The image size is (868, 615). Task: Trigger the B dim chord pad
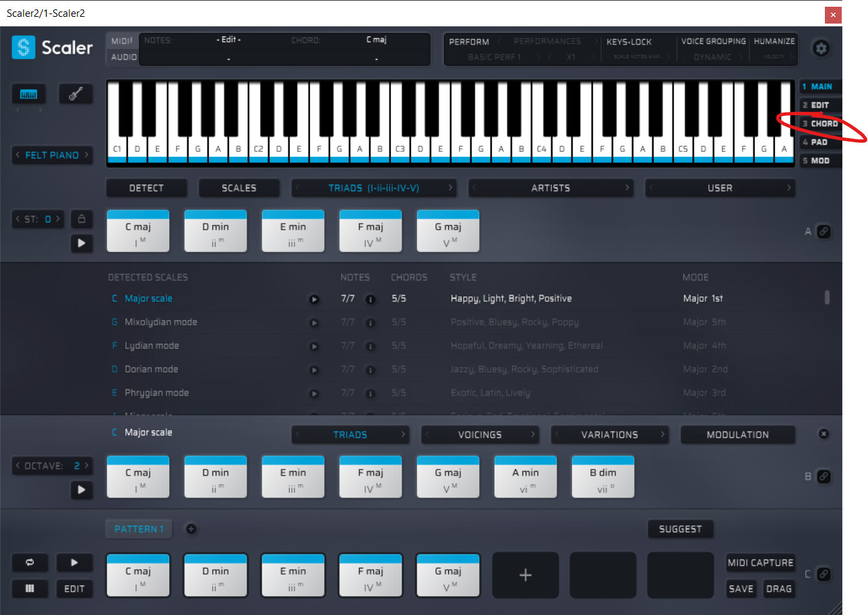(603, 477)
